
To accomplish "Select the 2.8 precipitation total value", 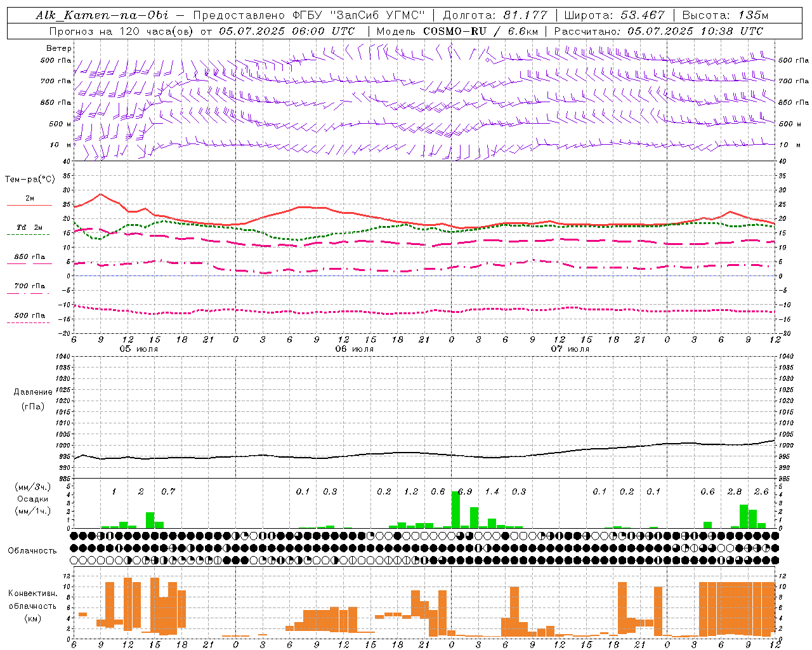I will click(735, 492).
